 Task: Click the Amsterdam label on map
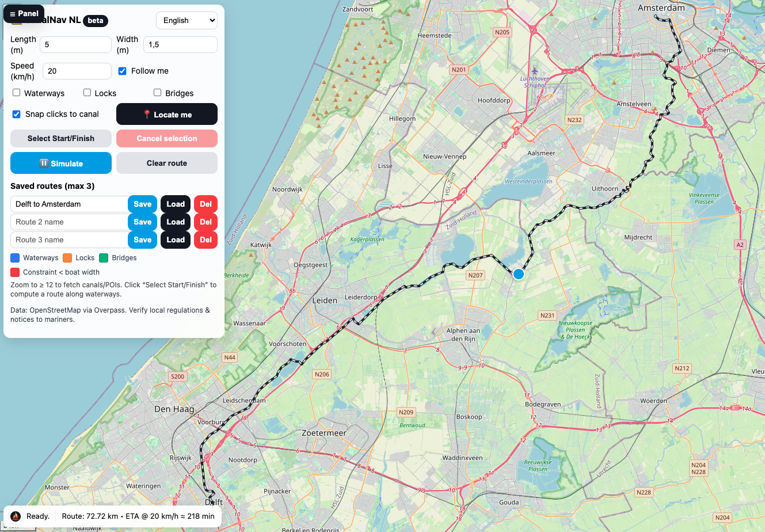point(661,8)
